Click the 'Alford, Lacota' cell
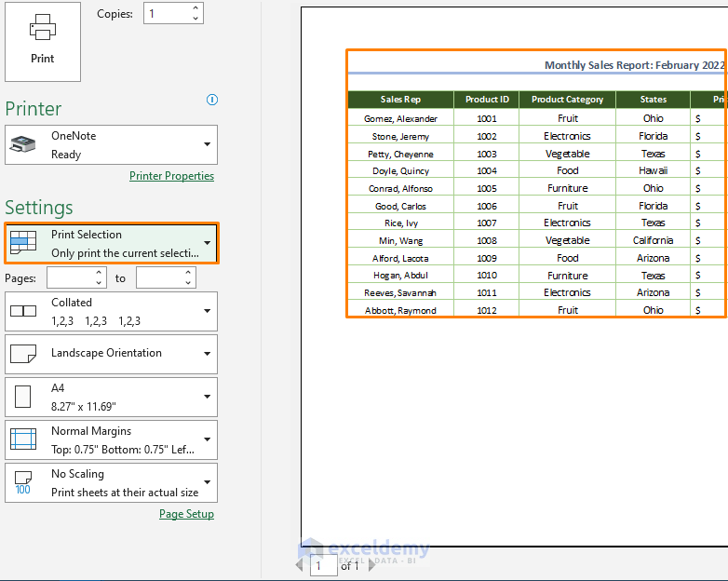The height and width of the screenshot is (581, 728). tap(400, 258)
